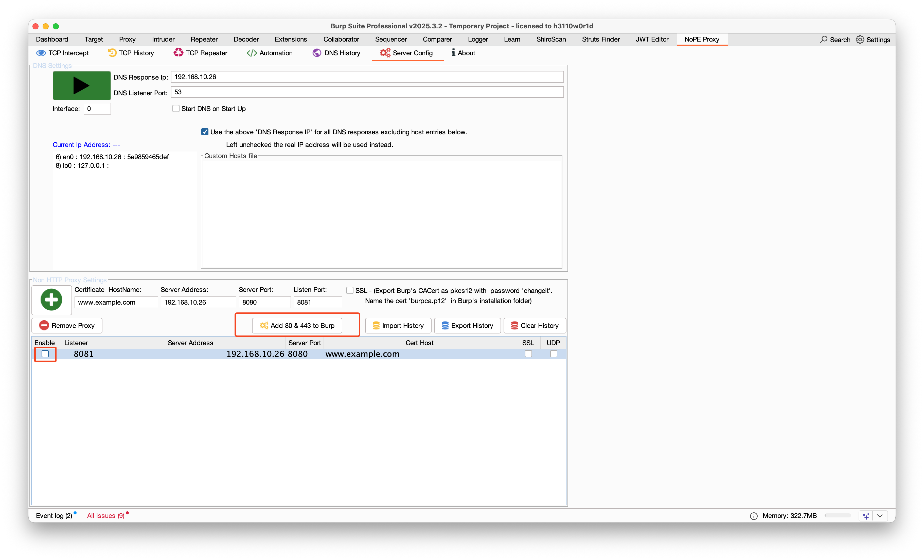Click the Certificate HostName field
The image size is (924, 560).
116,302
